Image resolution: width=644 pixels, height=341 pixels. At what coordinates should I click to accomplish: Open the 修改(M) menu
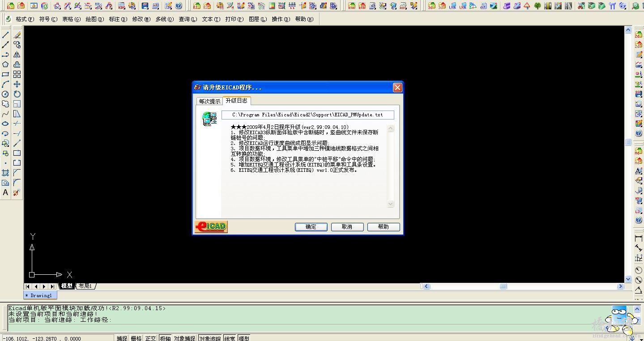click(x=141, y=19)
